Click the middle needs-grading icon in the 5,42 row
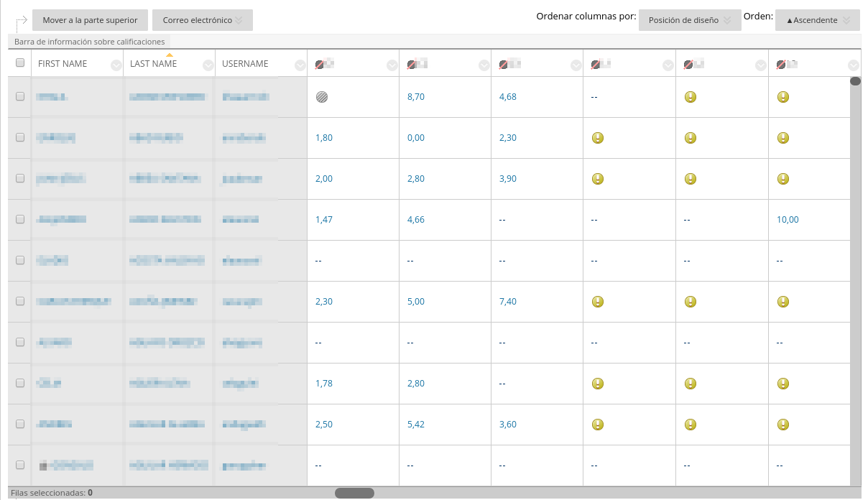This screenshot has width=868, height=500. pyautogui.click(x=690, y=425)
